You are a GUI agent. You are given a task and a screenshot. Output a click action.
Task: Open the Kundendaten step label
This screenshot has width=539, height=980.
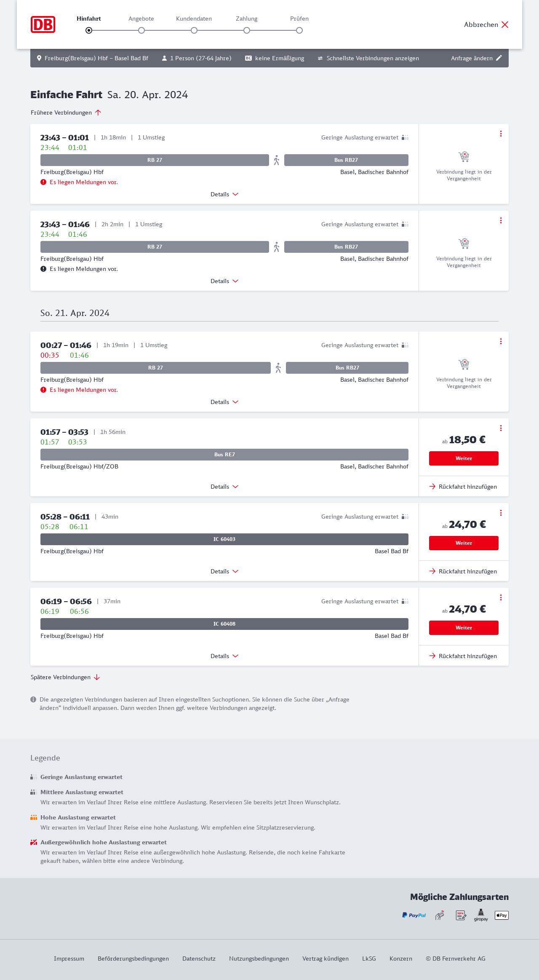pos(194,19)
